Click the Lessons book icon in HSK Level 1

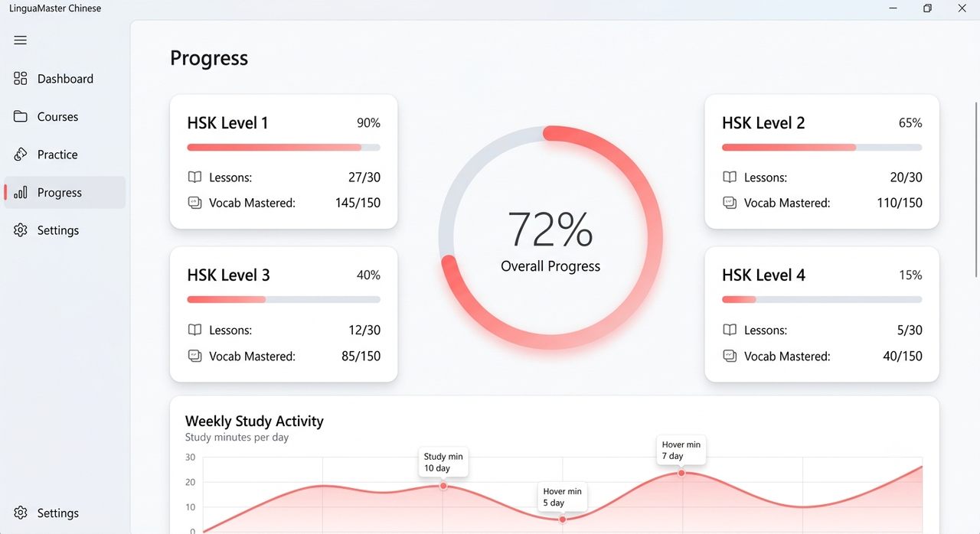point(194,177)
